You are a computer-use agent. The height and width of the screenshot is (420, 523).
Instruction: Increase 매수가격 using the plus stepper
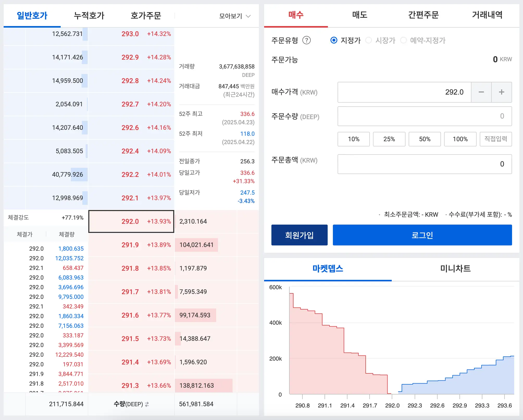click(x=501, y=92)
